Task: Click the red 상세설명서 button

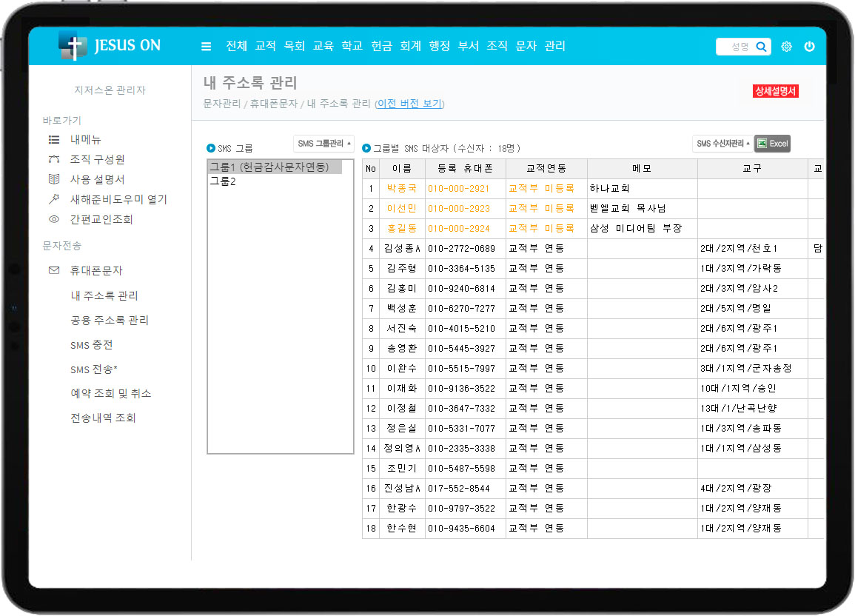Action: 775,91
